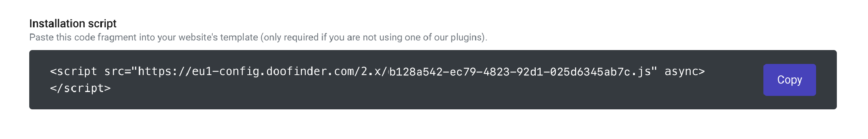Click the b128a542 script ID text
The height and width of the screenshot is (139, 868).
pos(416,72)
